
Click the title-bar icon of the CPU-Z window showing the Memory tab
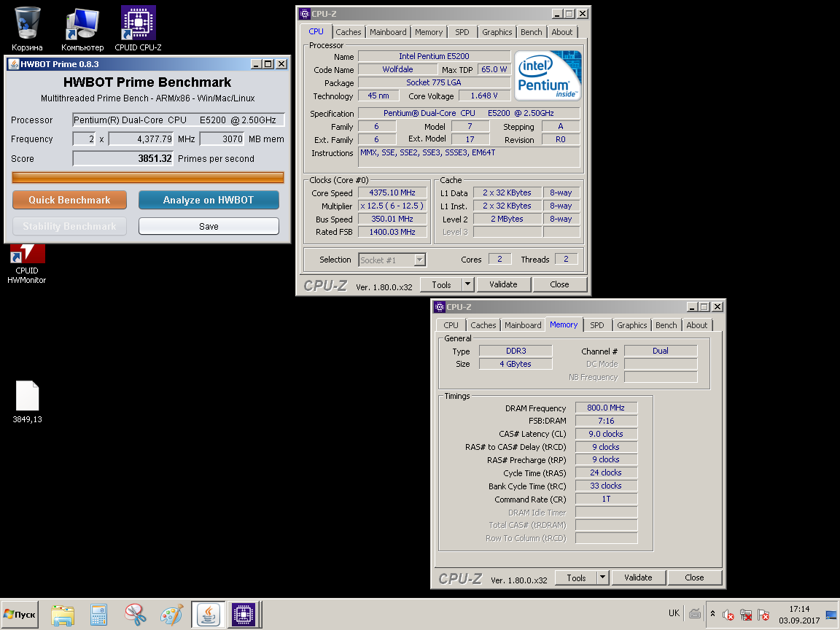(x=440, y=307)
